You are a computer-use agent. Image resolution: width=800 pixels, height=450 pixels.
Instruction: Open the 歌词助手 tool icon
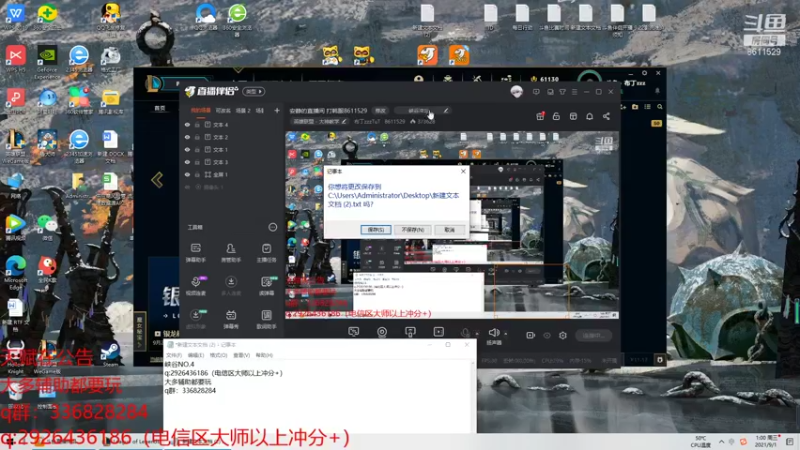click(266, 319)
